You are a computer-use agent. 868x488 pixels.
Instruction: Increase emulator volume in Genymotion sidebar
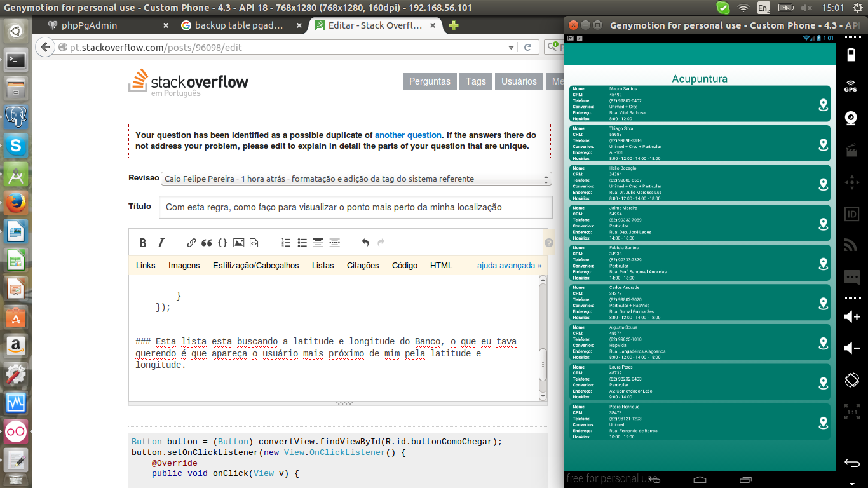(x=851, y=316)
